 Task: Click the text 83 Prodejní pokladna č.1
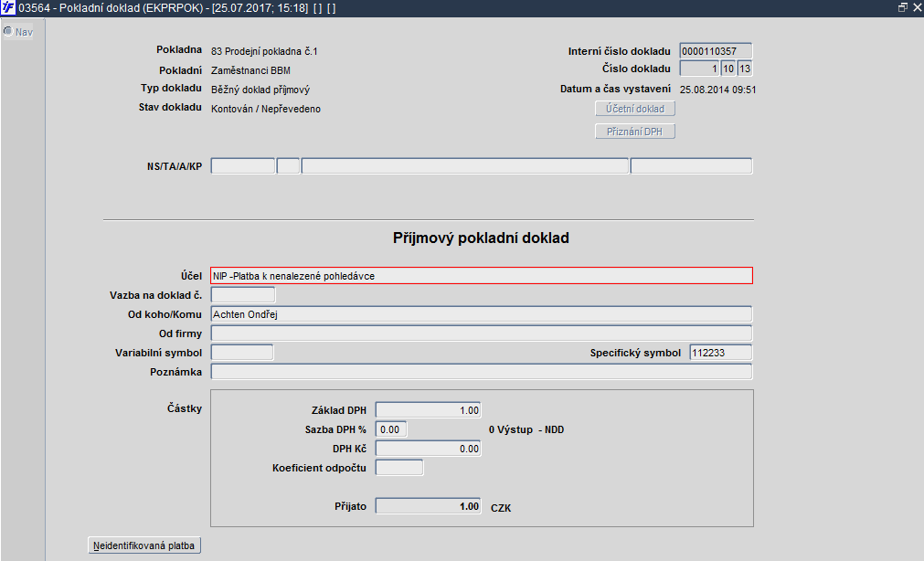(x=264, y=51)
